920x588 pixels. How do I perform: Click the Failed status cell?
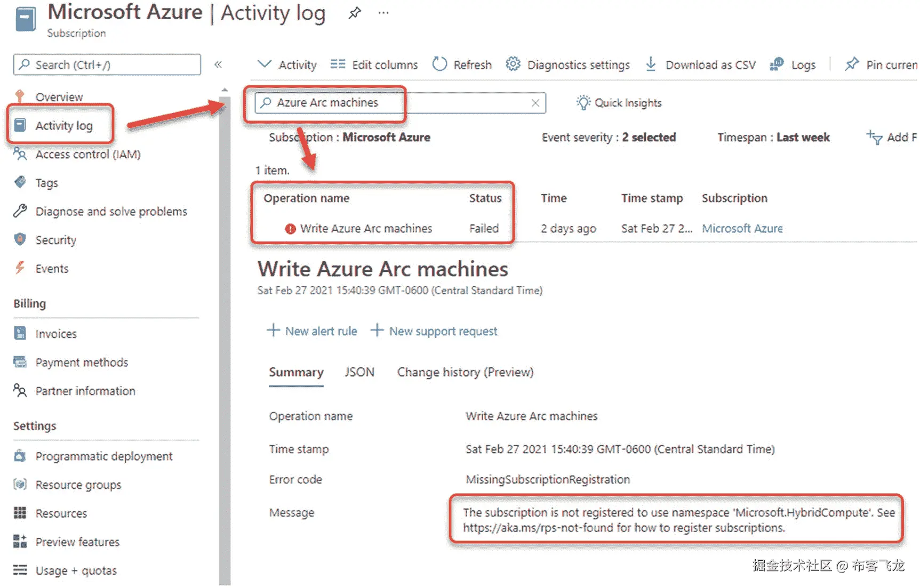pyautogui.click(x=484, y=228)
